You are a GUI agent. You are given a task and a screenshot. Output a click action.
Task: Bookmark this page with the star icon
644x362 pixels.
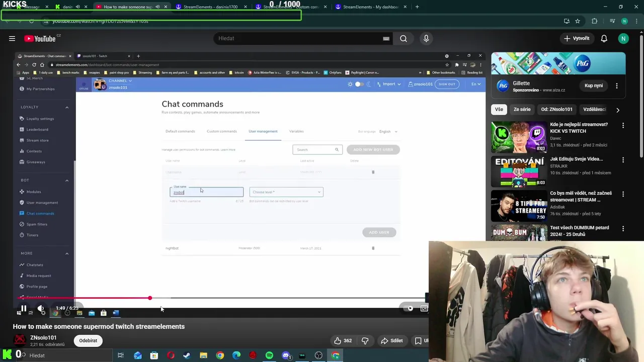coord(578,21)
